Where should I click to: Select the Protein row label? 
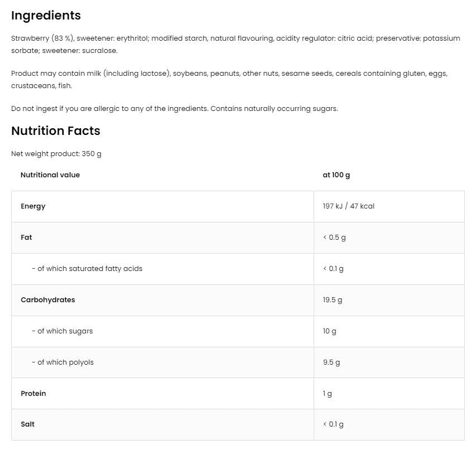[33, 394]
